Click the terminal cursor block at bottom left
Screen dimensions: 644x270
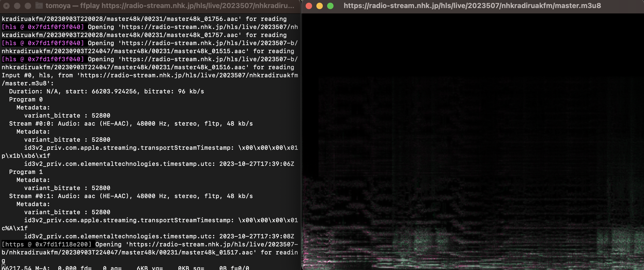[3, 268]
